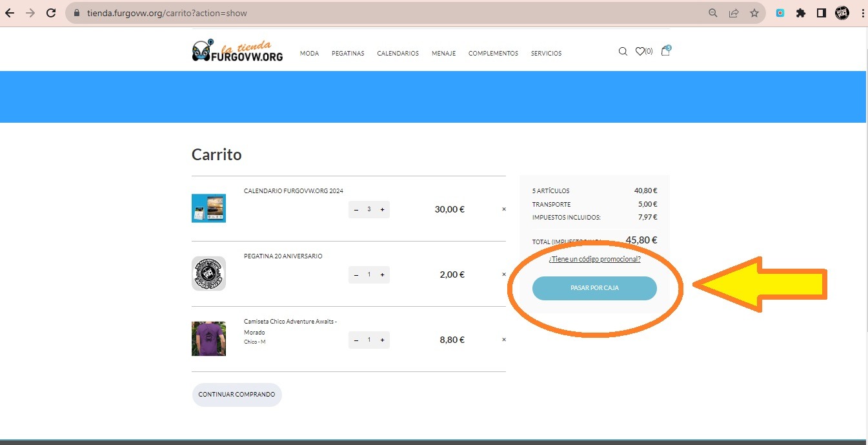Open CALENDARIO FURGOVW.ORG 2024 product link

[294, 191]
